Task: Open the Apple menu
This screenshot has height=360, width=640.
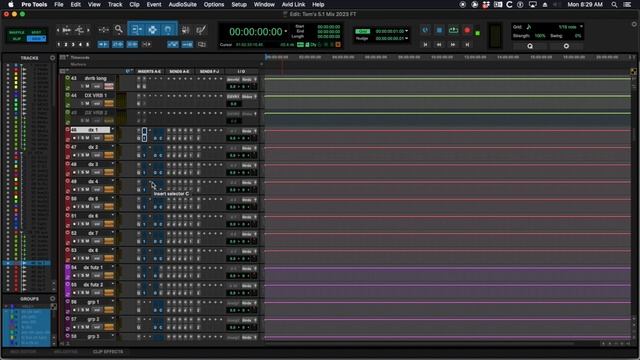Action: pyautogui.click(x=11, y=4)
